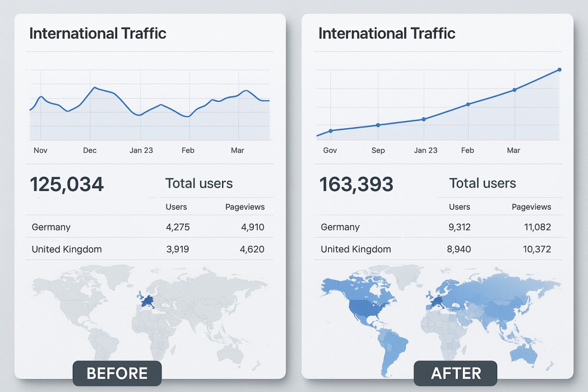The height and width of the screenshot is (392, 588).
Task: Click the Total users label in the Before card
Action: (199, 183)
